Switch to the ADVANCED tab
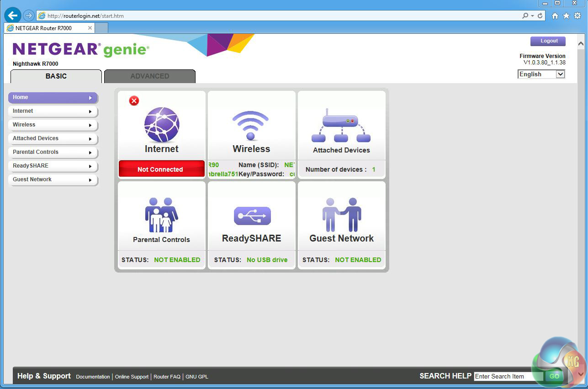Screen dimensions: 588x389 coord(150,76)
